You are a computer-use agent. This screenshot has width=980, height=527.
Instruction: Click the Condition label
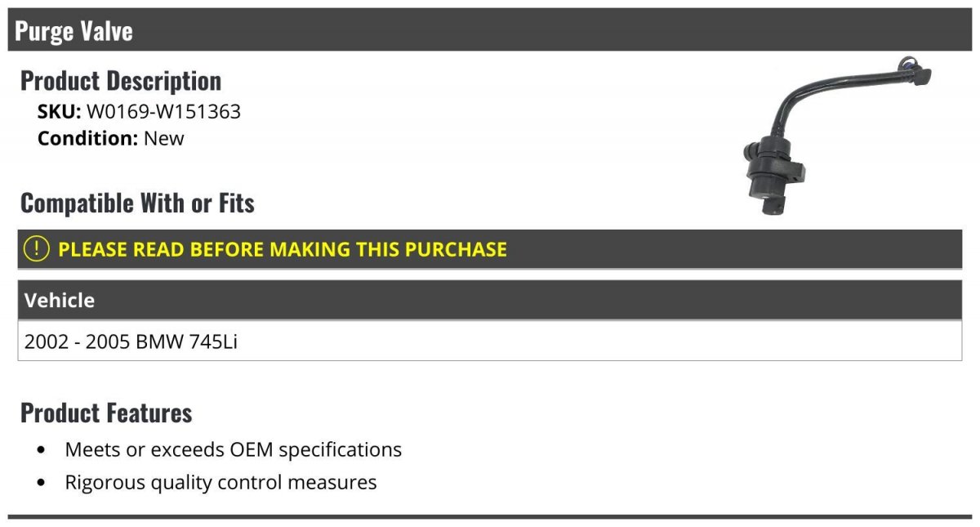click(x=87, y=138)
